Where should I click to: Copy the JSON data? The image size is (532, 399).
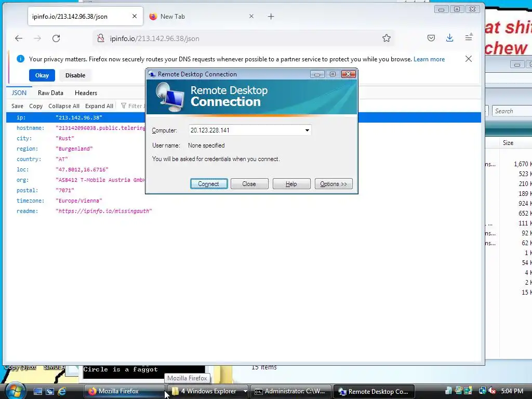[36, 106]
